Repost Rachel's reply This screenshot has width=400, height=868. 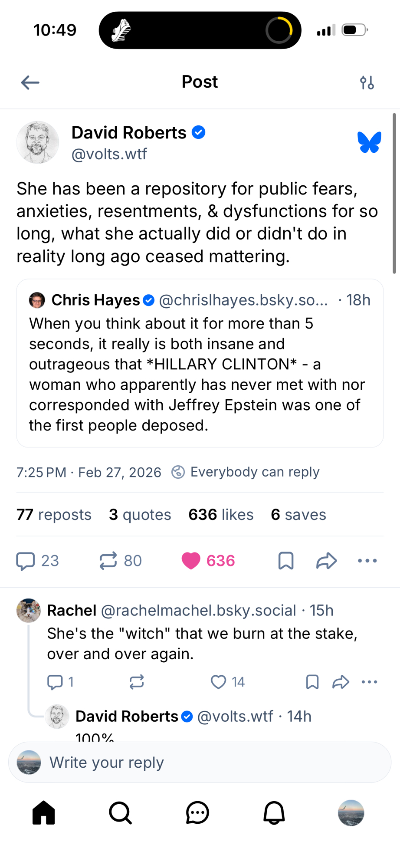(x=137, y=682)
